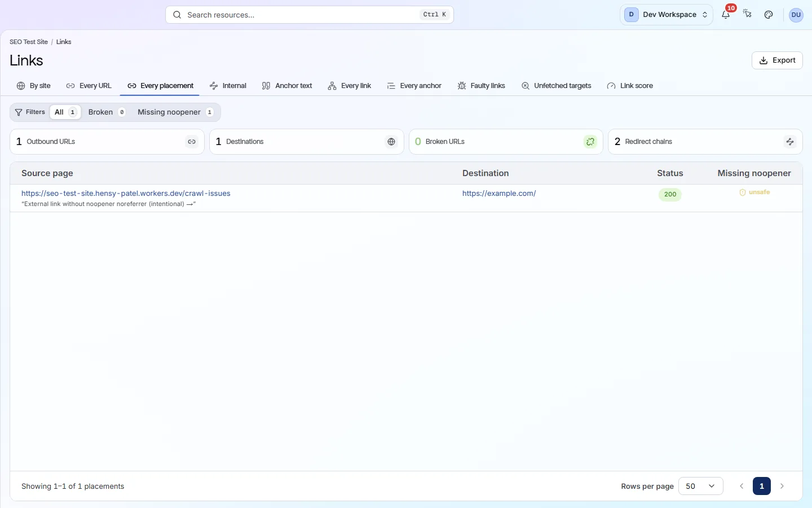Open the Rows per page dropdown
812x508 pixels.
(701, 486)
